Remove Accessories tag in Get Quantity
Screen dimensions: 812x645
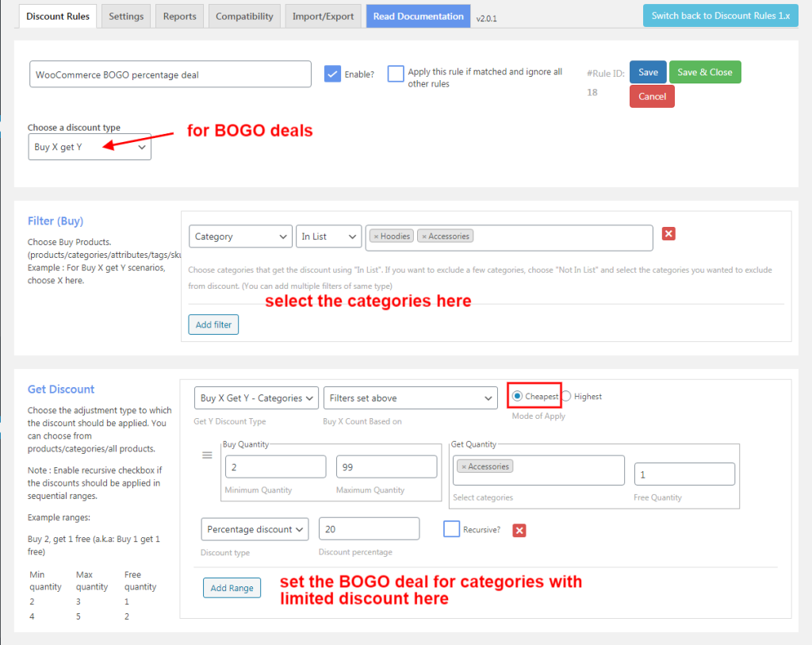click(x=464, y=466)
